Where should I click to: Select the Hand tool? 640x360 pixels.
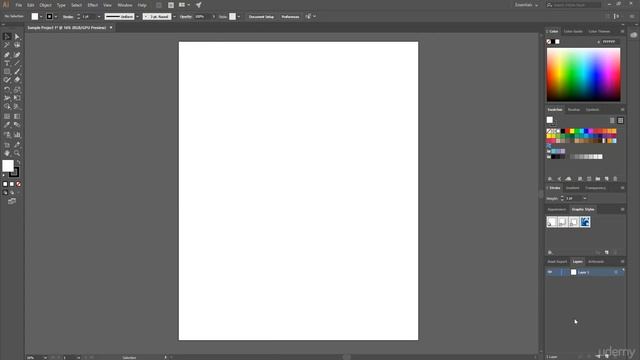point(7,153)
